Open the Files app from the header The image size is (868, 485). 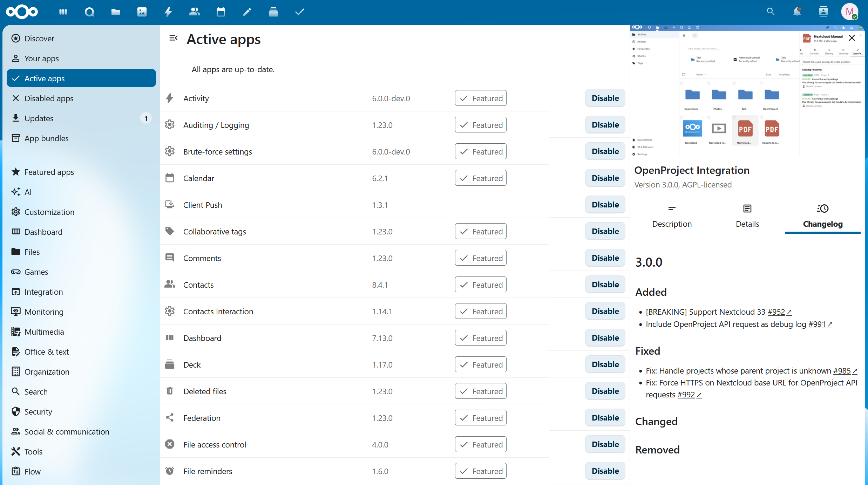115,12
